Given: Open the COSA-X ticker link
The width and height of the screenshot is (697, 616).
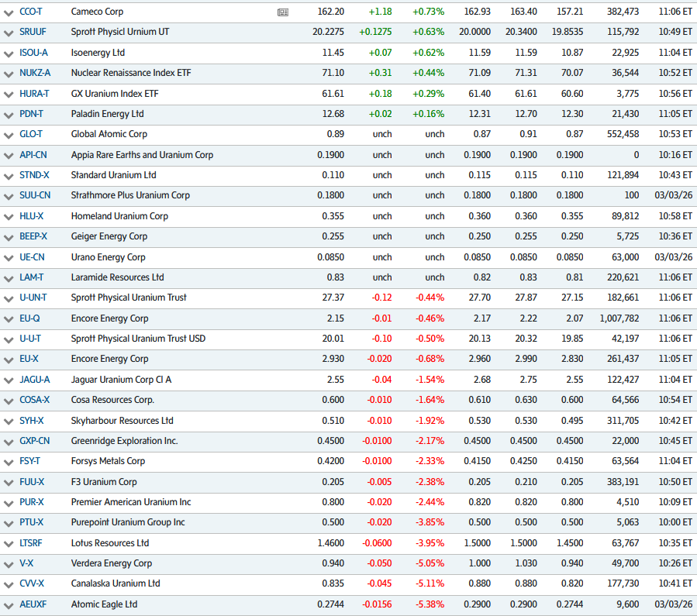Looking at the screenshot, I should 34,400.
